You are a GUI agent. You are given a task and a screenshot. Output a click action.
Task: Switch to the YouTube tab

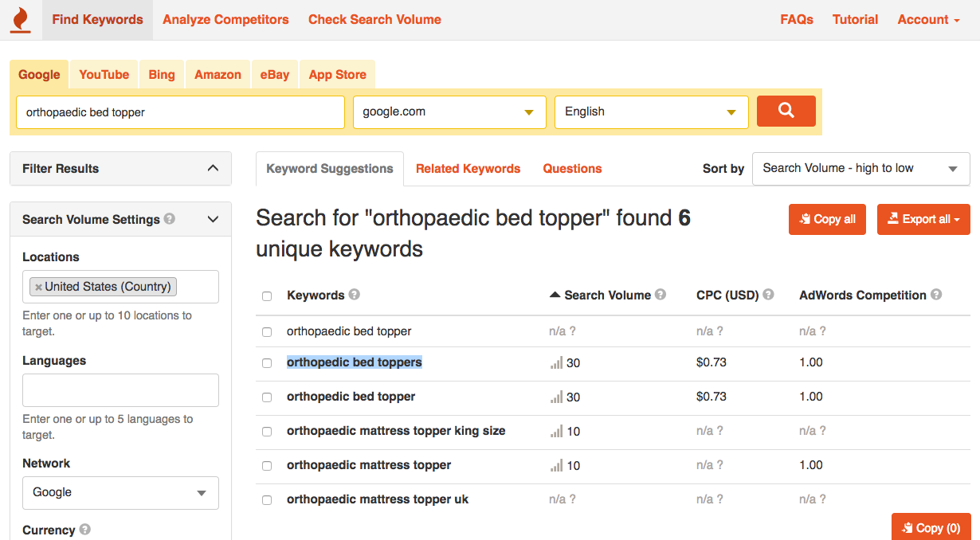click(104, 75)
